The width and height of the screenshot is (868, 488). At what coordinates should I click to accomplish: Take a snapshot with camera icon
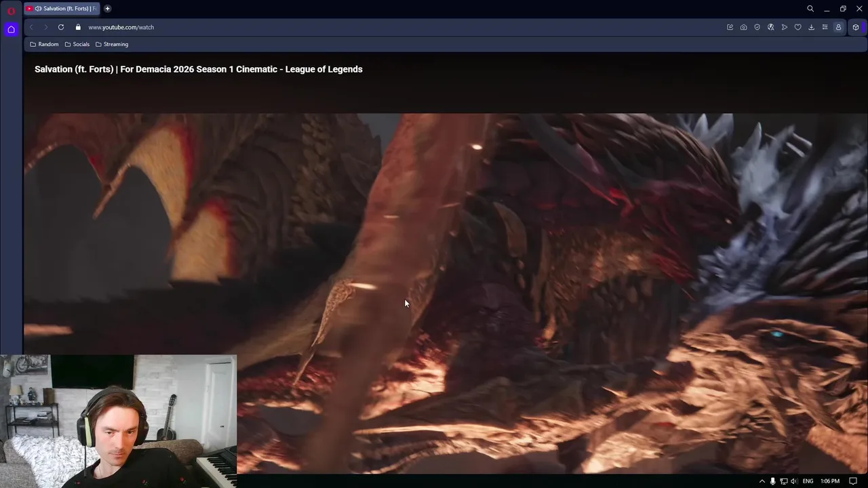[743, 27]
